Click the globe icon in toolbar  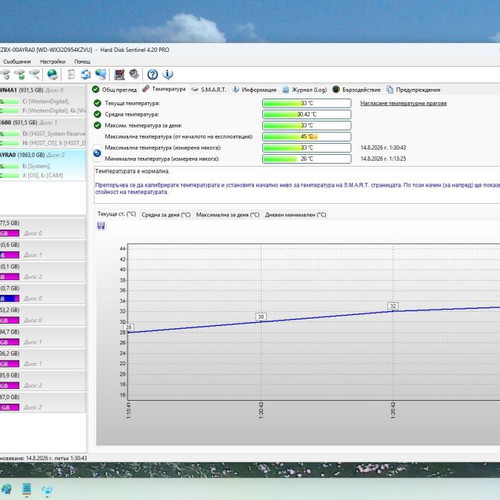(x=52, y=74)
